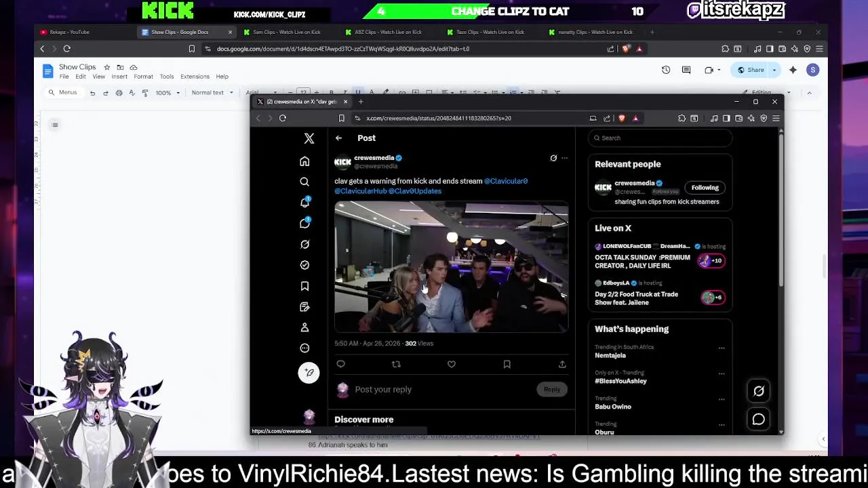Open X notifications bell icon

tap(304, 203)
